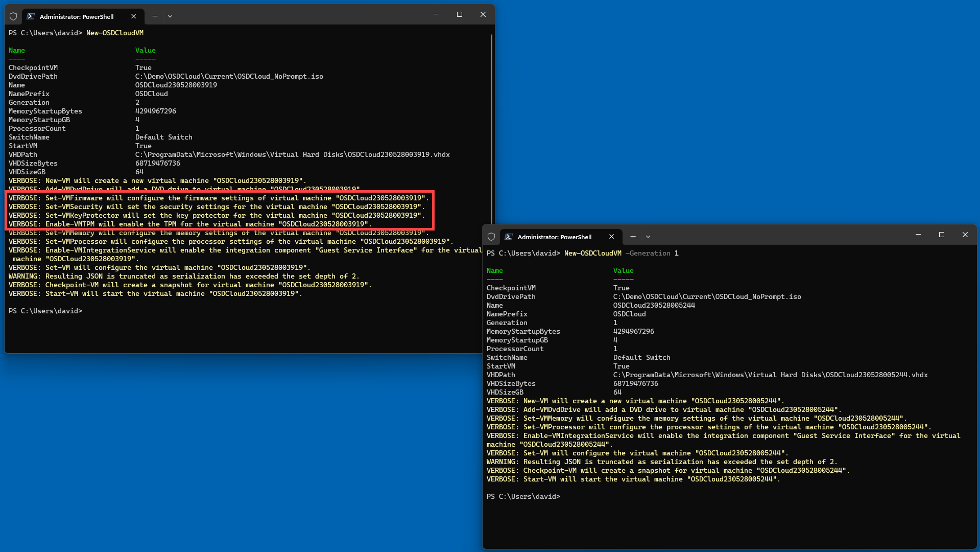The width and height of the screenshot is (980, 552).
Task: Open the profile dropdown chevron in Generation 1 window
Action: click(648, 237)
